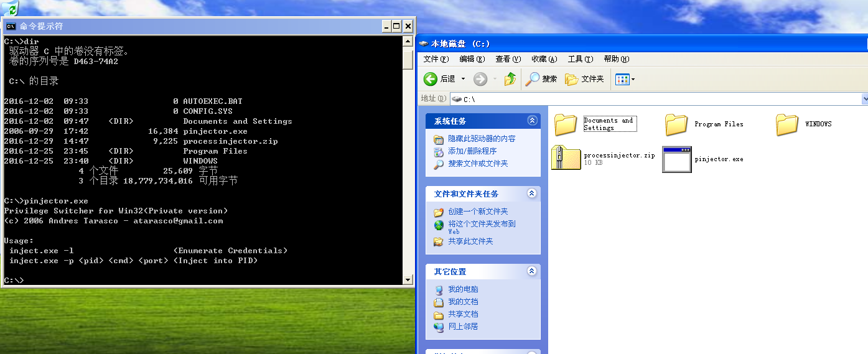Click 'CONFIG.SYS' entry in command prompt
The height and width of the screenshot is (354, 868).
pos(208,111)
